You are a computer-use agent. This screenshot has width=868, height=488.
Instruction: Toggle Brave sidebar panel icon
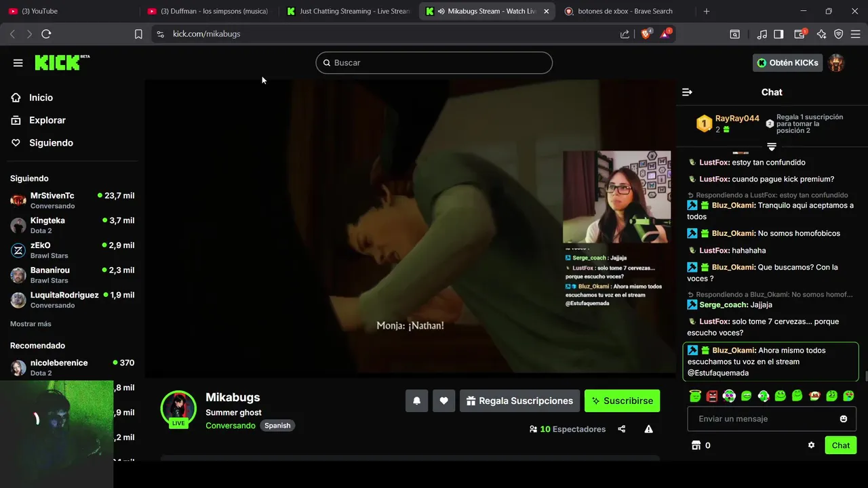(778, 34)
